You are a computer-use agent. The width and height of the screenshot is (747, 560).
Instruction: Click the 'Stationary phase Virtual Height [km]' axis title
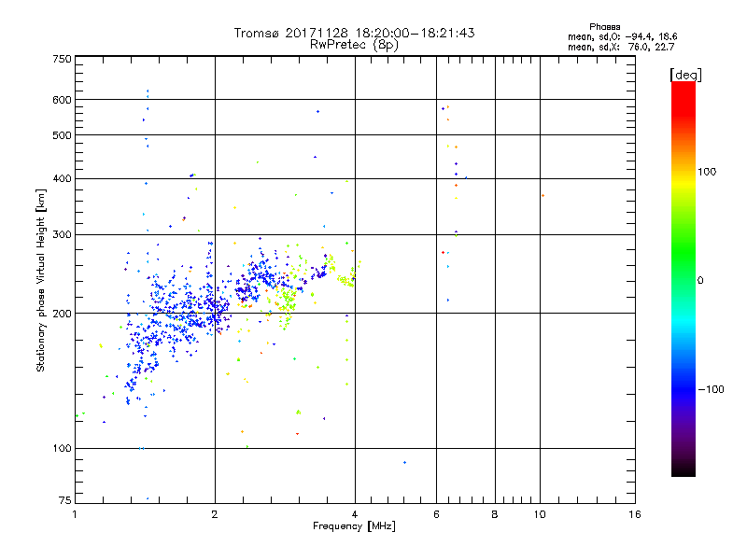point(41,281)
